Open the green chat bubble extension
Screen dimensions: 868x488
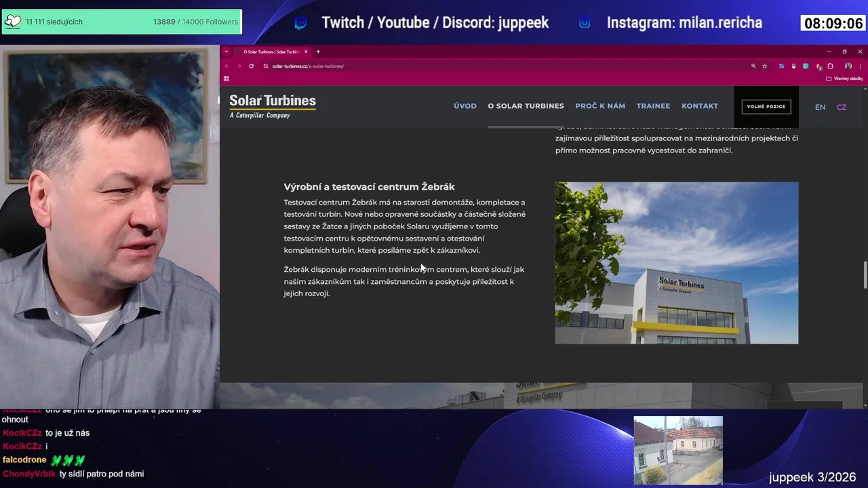tap(806, 66)
